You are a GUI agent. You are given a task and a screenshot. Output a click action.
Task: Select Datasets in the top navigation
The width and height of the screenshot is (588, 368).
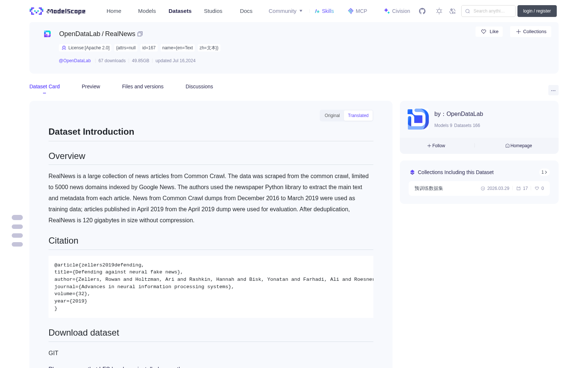pos(180,11)
